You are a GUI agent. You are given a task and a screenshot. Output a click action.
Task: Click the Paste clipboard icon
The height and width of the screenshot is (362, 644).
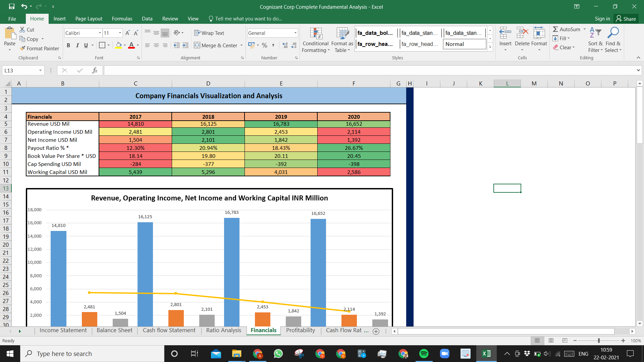[10, 34]
